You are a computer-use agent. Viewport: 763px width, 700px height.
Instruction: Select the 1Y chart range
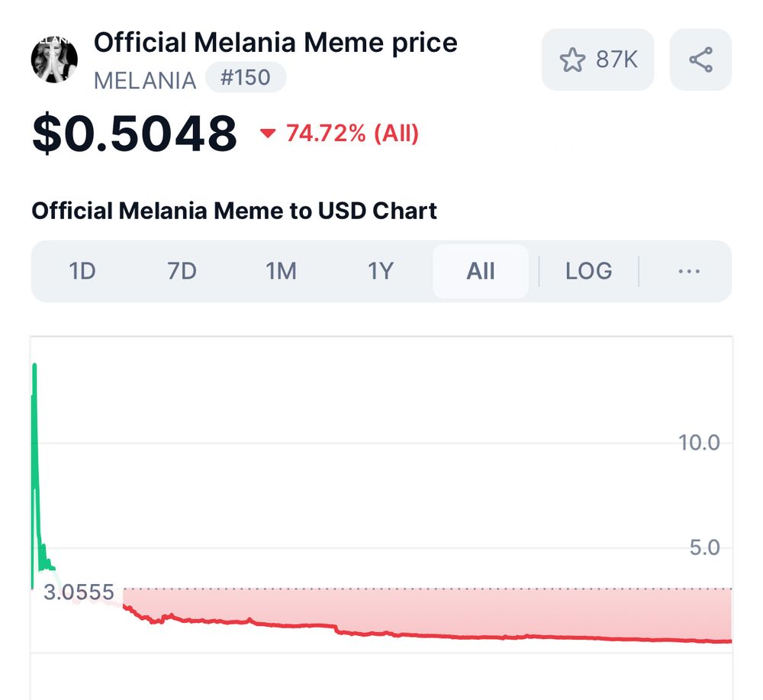click(x=380, y=271)
